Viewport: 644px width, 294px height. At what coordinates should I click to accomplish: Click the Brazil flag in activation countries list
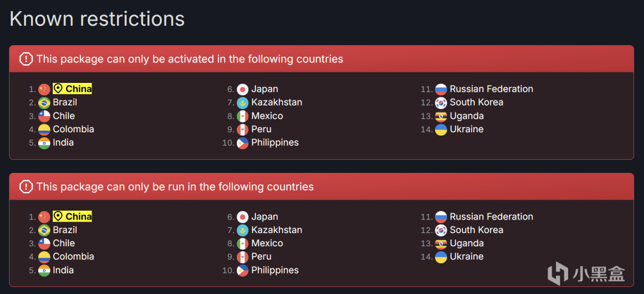tap(44, 103)
